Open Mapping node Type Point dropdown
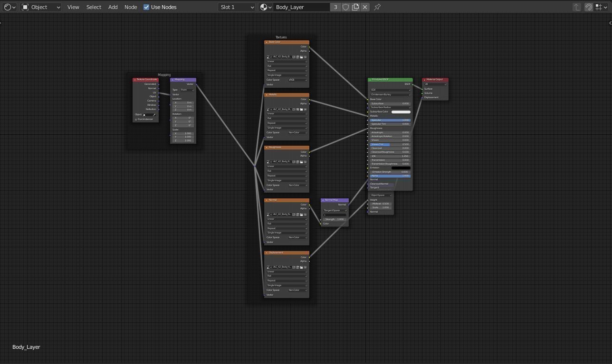The image size is (612, 364). (187, 90)
